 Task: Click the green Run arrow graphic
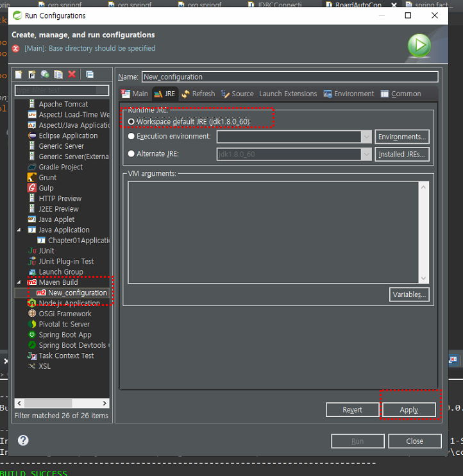click(x=419, y=46)
